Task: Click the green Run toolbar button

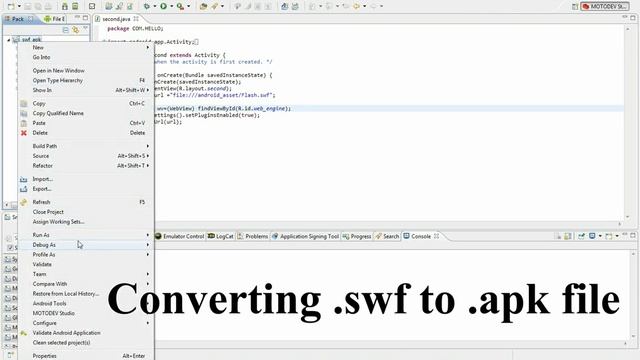Action: (x=163, y=6)
